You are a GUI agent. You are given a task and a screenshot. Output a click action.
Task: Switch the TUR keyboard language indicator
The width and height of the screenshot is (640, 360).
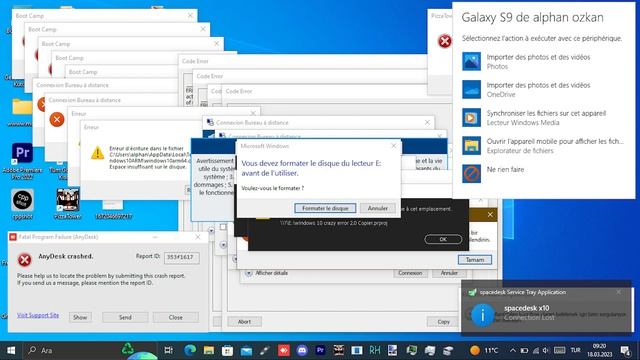click(x=576, y=350)
